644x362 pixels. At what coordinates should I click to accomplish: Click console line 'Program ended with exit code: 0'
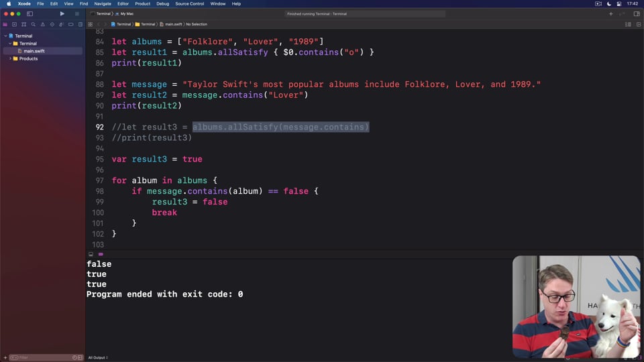click(x=165, y=294)
